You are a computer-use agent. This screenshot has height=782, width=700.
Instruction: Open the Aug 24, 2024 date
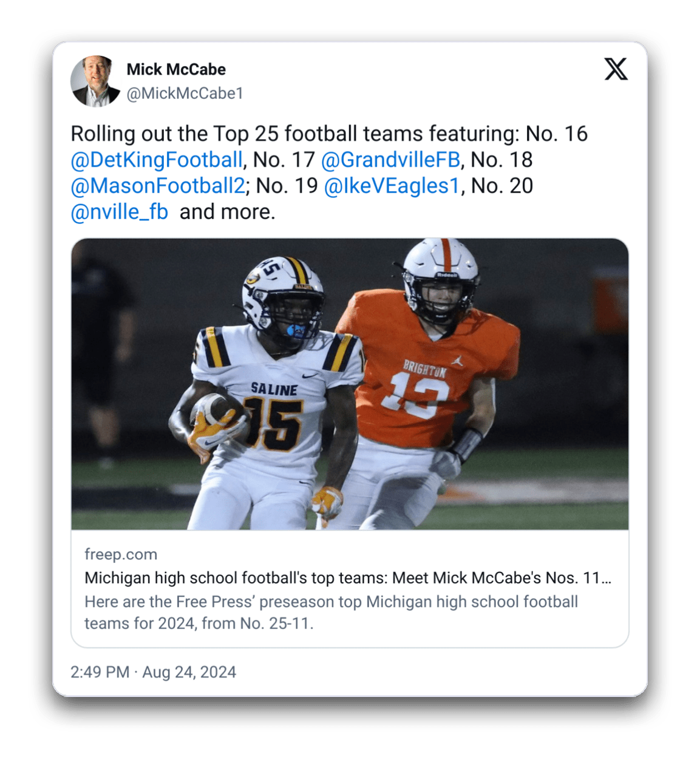coord(189,672)
